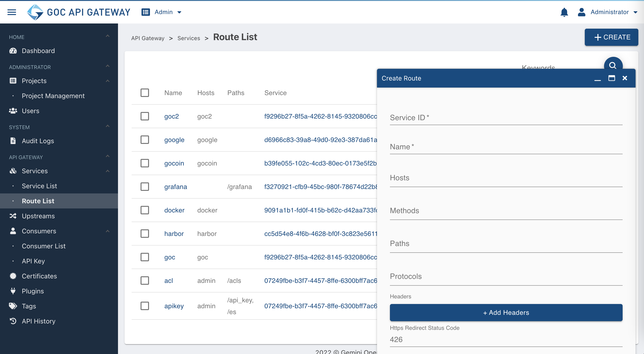Click the Add Headers button
This screenshot has height=354, width=644.
506,312
